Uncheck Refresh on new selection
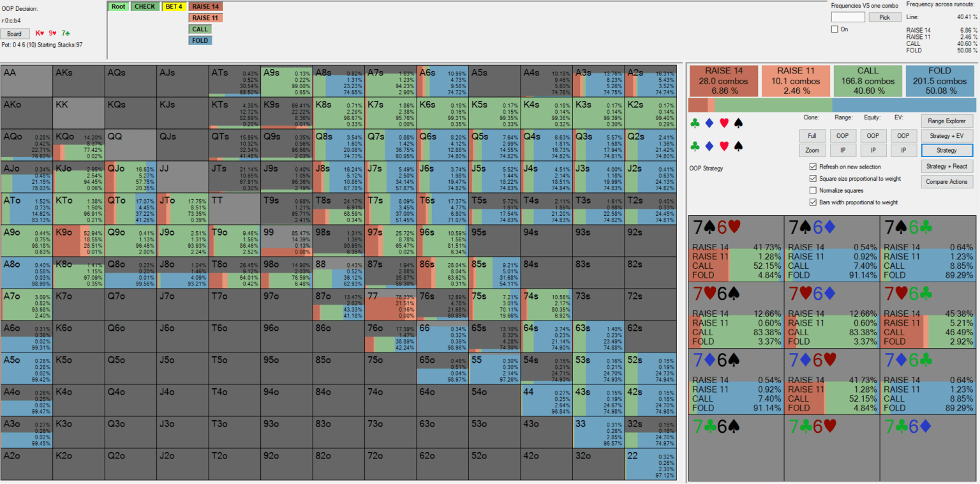 coord(813,167)
